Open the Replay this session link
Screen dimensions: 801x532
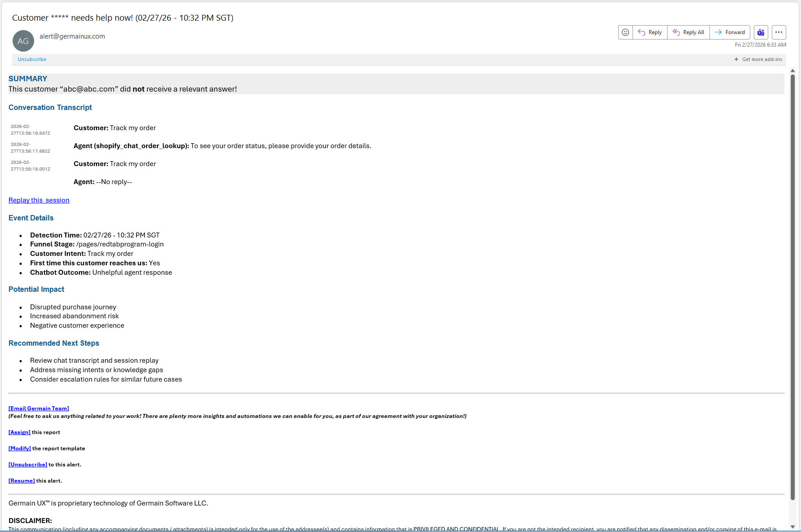click(x=39, y=200)
